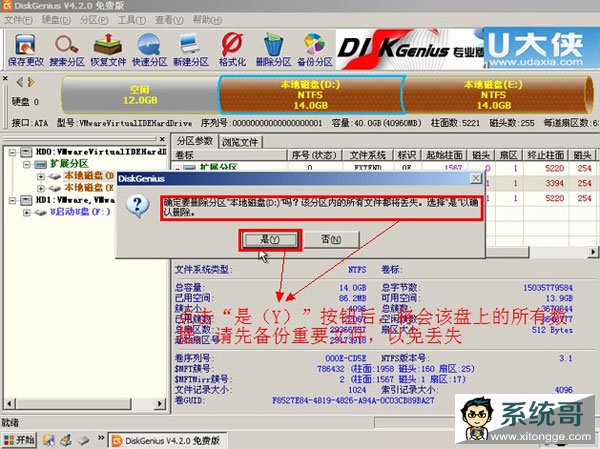
Task: Expand the 本地磁盘(D:) tree node
Action: [x=41, y=176]
